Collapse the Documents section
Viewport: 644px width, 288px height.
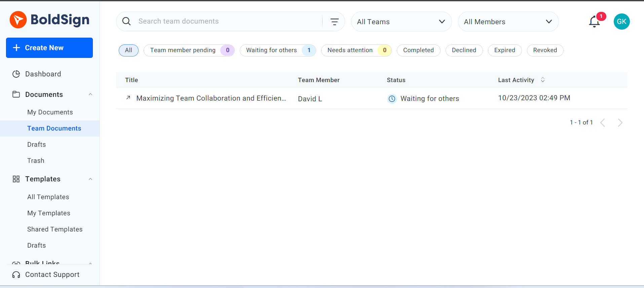click(x=90, y=95)
